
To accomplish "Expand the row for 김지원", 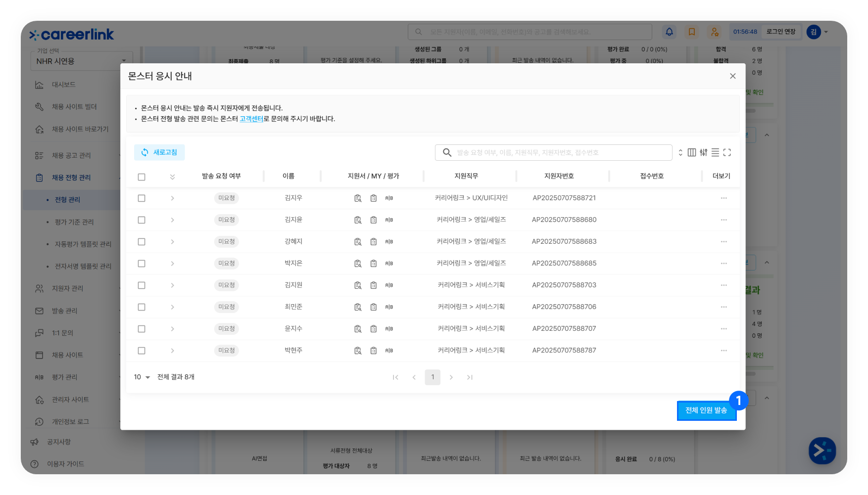I will [172, 285].
